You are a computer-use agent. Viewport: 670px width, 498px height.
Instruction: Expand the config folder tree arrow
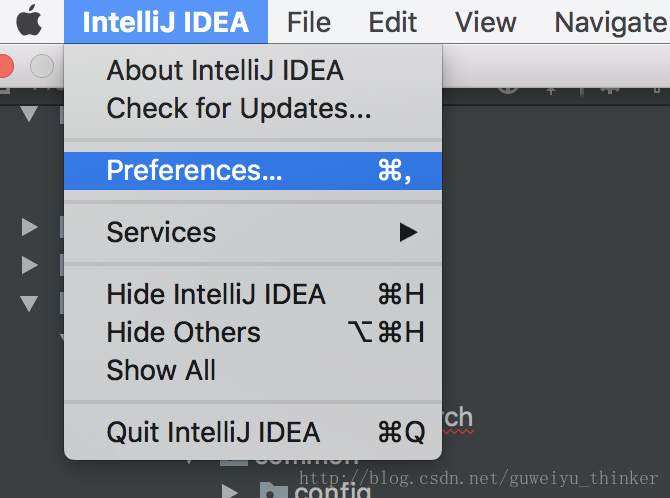point(230,492)
